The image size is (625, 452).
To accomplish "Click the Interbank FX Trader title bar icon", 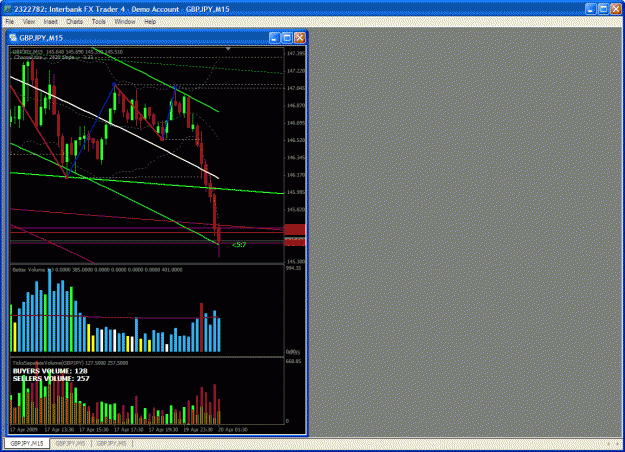I will click(x=7, y=9).
